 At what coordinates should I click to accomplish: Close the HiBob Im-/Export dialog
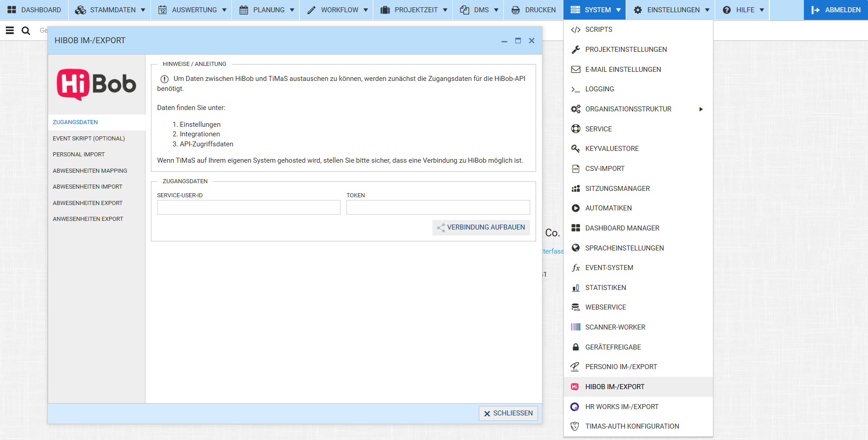tap(532, 41)
